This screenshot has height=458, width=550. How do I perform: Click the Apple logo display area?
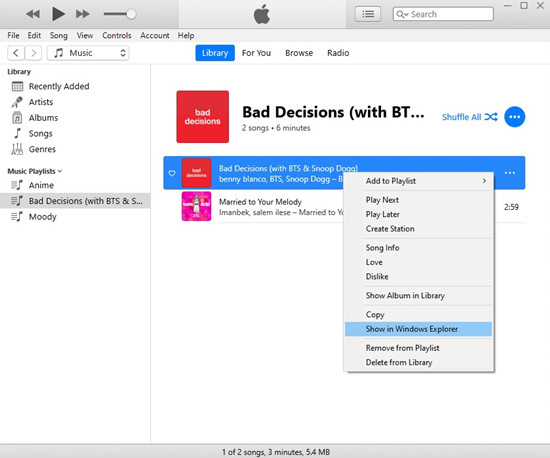[x=262, y=14]
